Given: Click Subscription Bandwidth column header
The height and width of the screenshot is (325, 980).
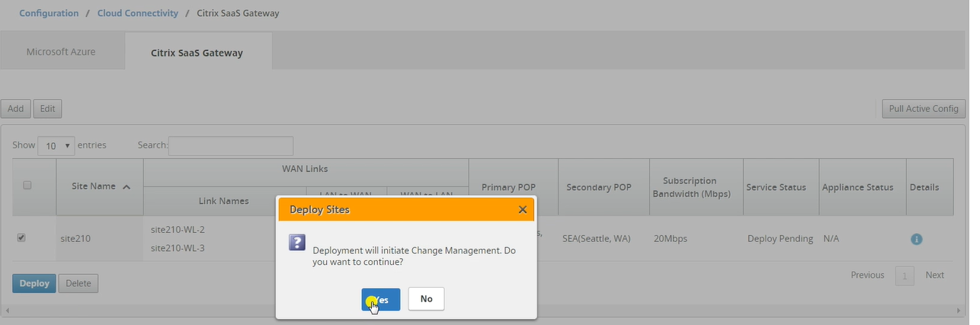Looking at the screenshot, I should (x=696, y=187).
